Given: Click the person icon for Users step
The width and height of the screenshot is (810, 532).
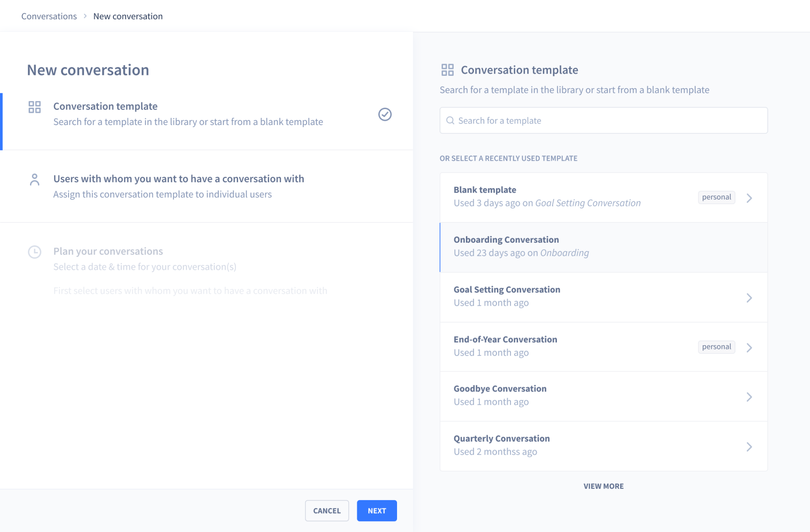Looking at the screenshot, I should point(35,180).
